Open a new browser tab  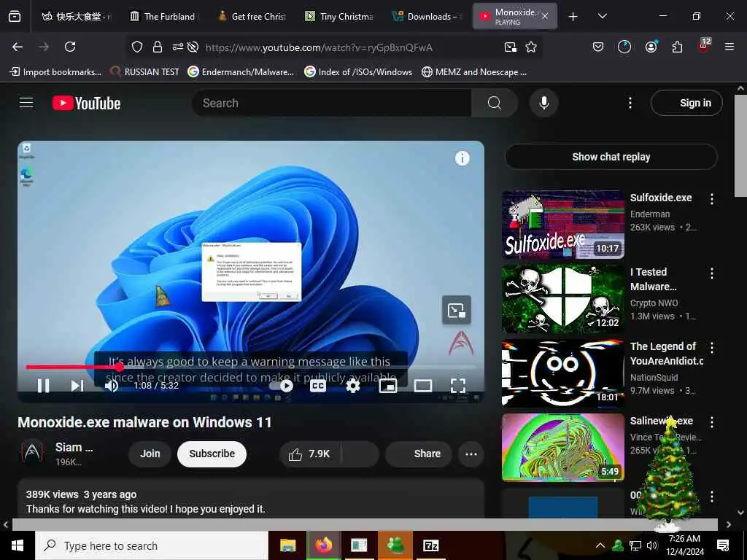click(x=573, y=17)
